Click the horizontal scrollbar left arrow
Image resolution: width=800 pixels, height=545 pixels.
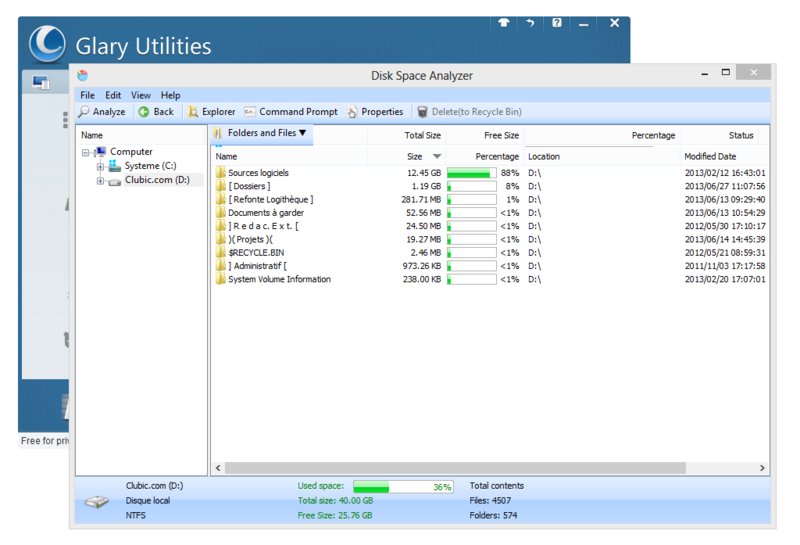218,468
